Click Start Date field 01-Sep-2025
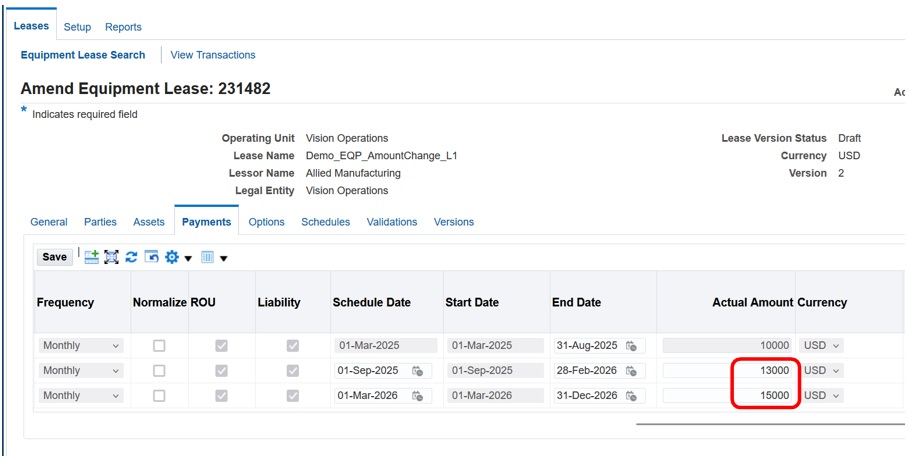 (x=495, y=371)
